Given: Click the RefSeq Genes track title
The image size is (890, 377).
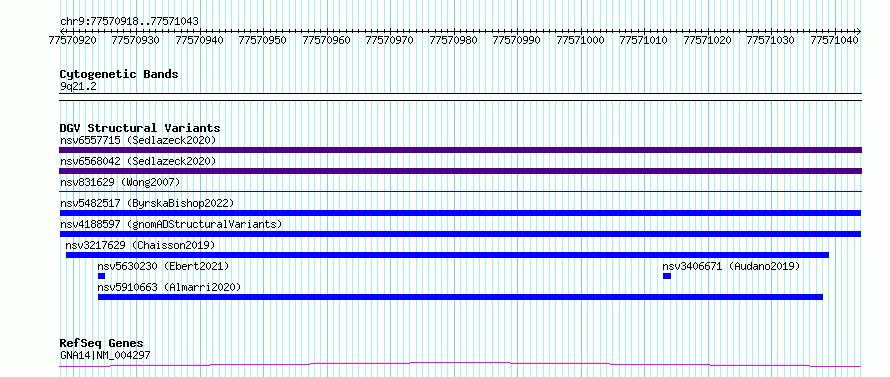Looking at the screenshot, I should (x=102, y=344).
